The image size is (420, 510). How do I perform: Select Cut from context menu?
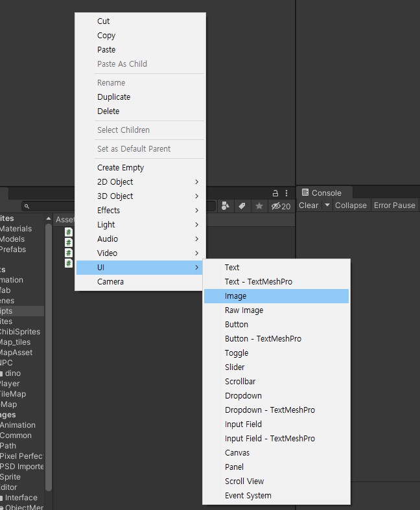[x=140, y=21]
